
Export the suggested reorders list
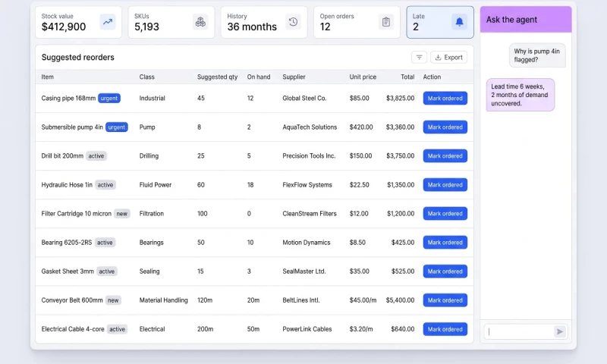(x=448, y=57)
